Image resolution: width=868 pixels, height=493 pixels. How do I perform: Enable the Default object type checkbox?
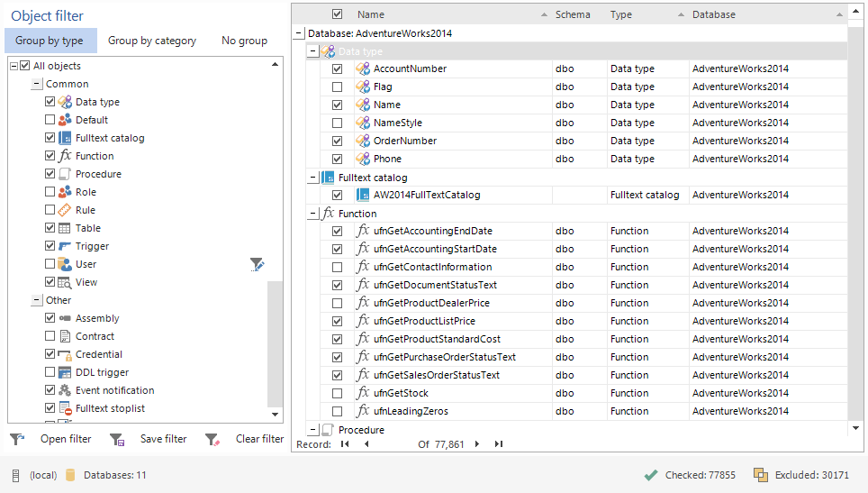click(50, 120)
